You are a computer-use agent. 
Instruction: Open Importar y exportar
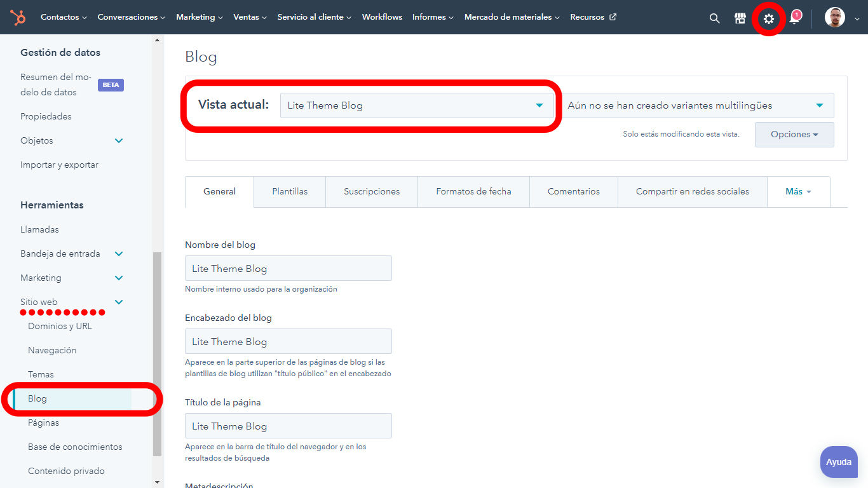point(59,165)
